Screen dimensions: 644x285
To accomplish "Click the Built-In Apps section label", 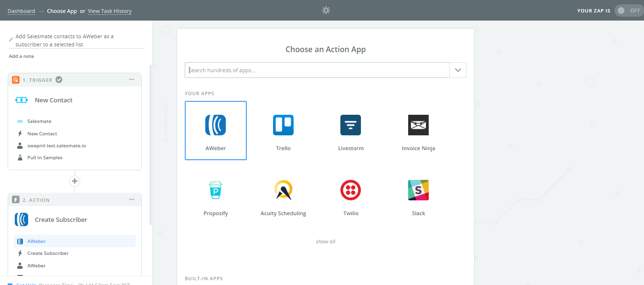I will pos(204,278).
